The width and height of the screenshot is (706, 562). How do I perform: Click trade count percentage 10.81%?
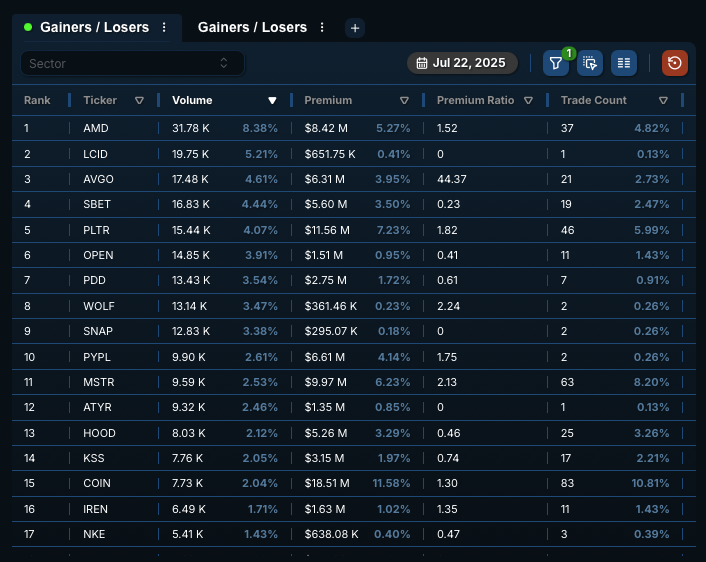(650, 484)
